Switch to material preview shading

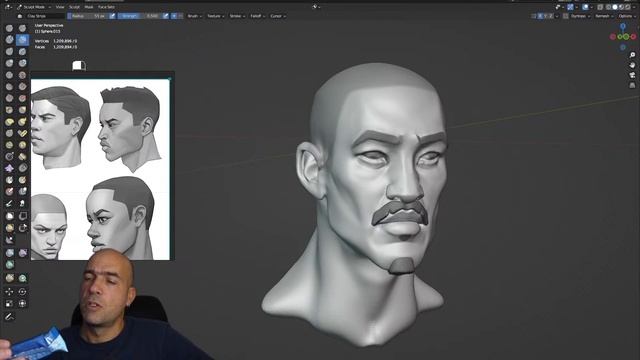point(621,7)
